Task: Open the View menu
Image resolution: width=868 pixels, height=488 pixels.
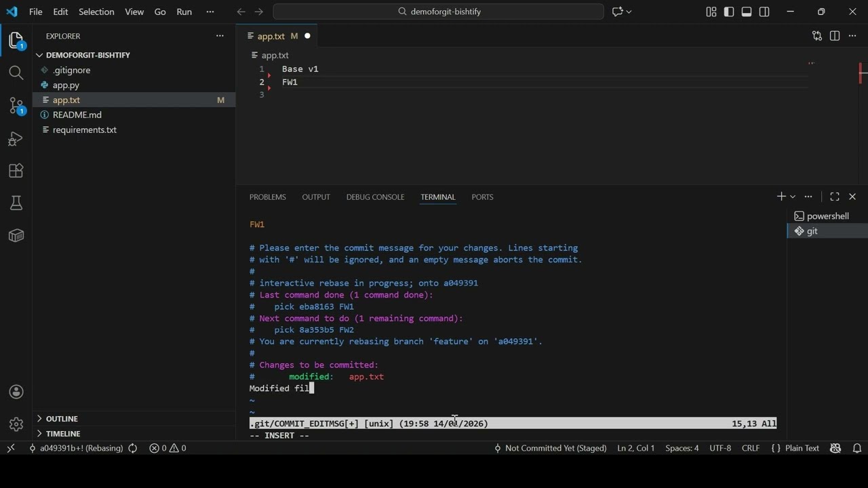Action: 134,12
